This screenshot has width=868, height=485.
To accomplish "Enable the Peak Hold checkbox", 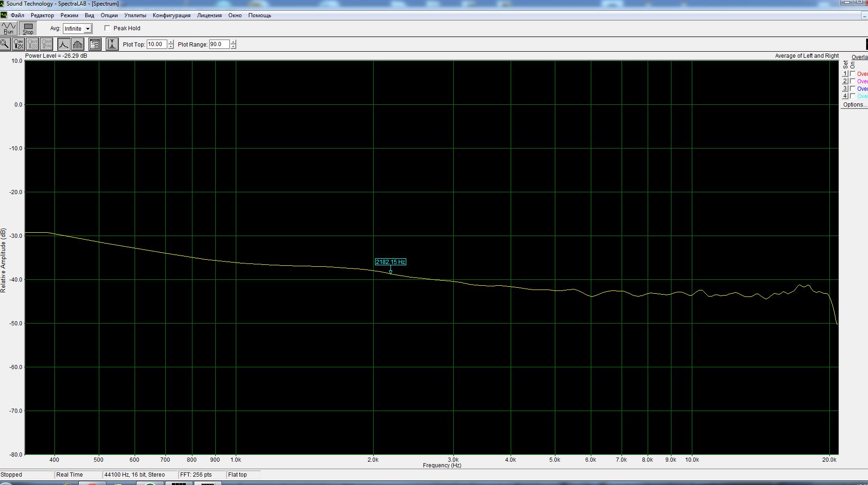I will coord(108,28).
